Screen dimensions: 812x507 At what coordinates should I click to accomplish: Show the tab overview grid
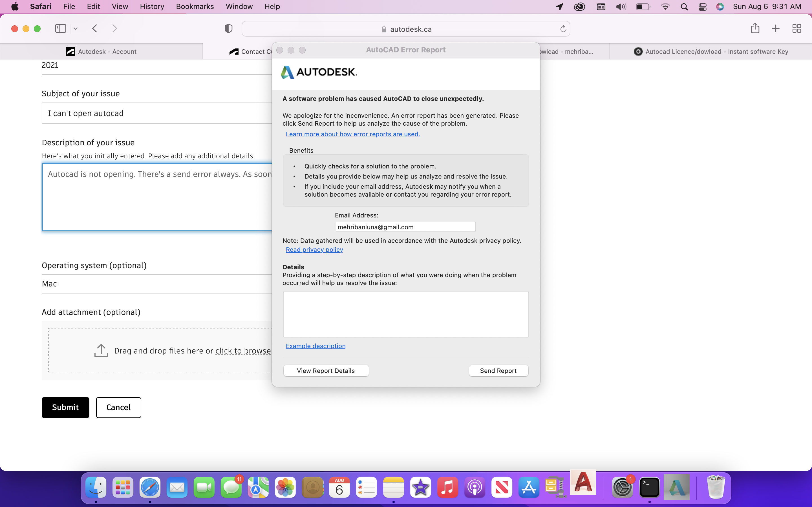pyautogui.click(x=796, y=28)
